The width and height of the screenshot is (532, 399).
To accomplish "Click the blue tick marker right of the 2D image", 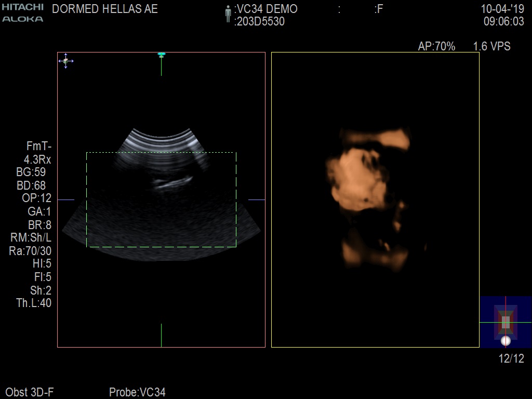I will (256, 199).
